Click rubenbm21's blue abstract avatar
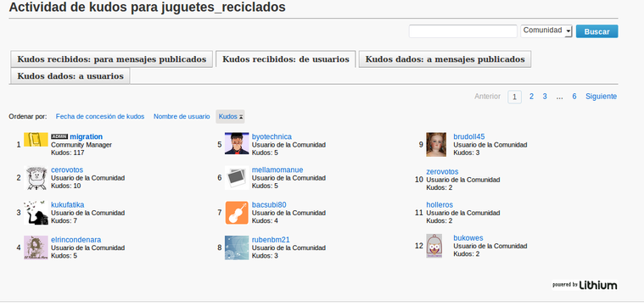Image resolution: width=644 pixels, height=306 pixels. [237, 248]
